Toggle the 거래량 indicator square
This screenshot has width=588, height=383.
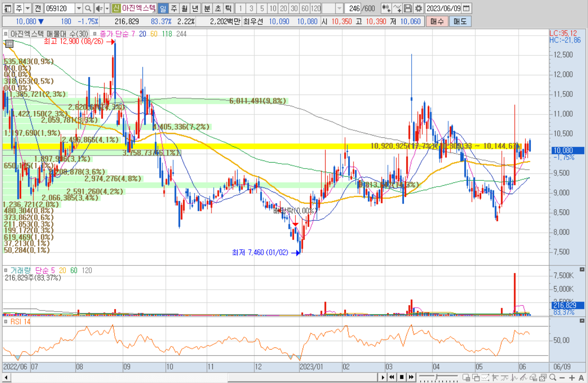point(6,270)
